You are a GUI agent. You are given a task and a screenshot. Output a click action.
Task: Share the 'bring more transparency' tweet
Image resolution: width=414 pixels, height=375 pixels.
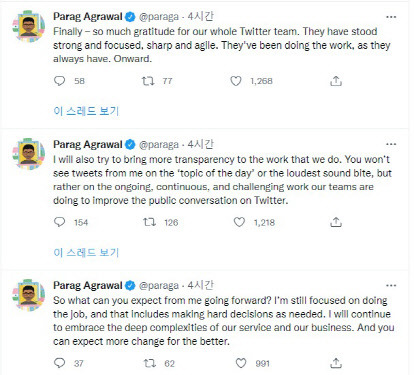point(336,222)
